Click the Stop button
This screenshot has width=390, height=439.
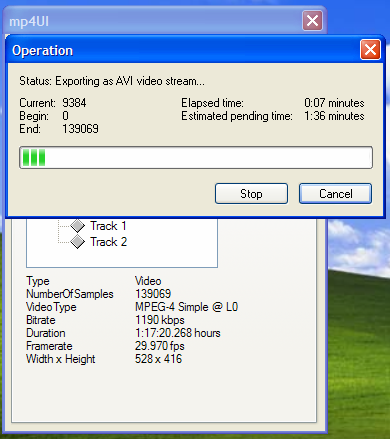coord(251,193)
